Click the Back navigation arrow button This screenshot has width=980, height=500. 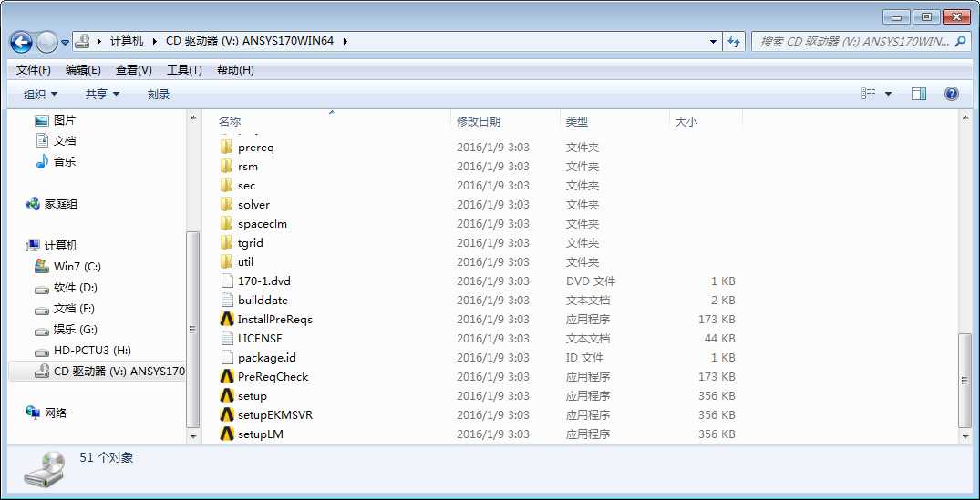(x=21, y=42)
